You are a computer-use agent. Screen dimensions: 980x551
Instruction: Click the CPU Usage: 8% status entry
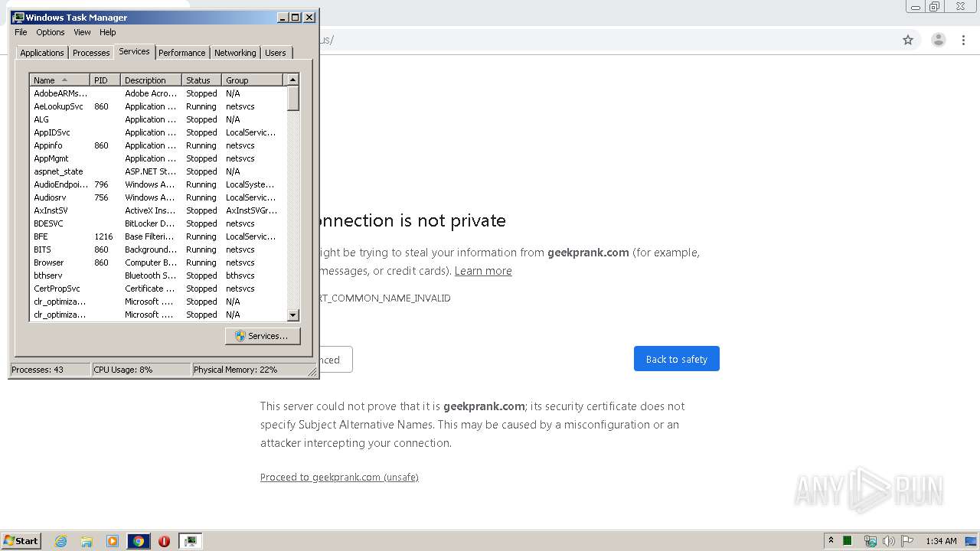pos(141,370)
